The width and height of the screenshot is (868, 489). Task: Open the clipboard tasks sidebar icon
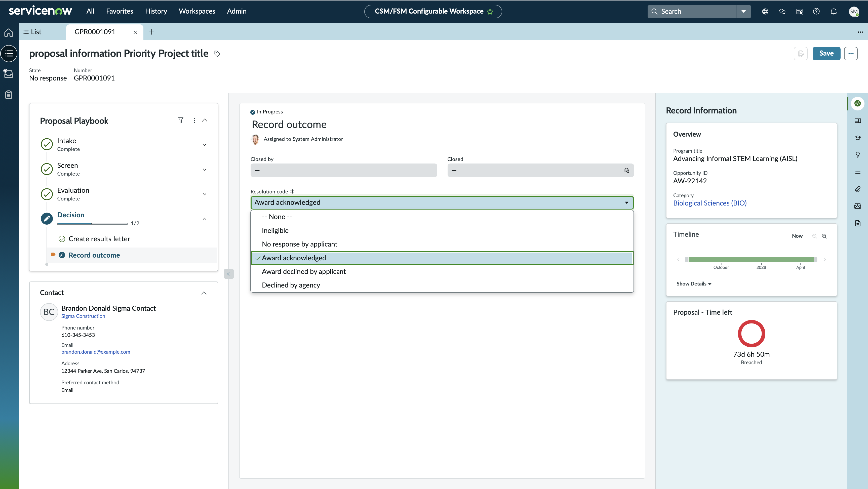click(9, 95)
